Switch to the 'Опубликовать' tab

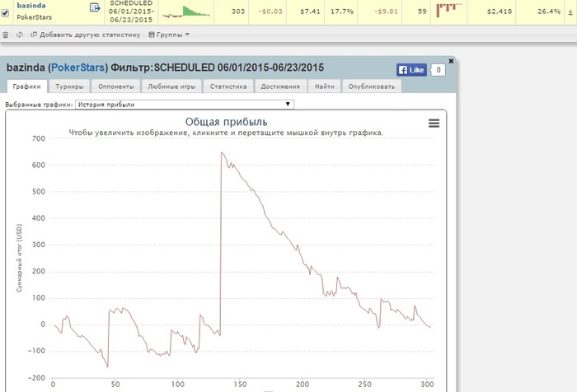[372, 86]
